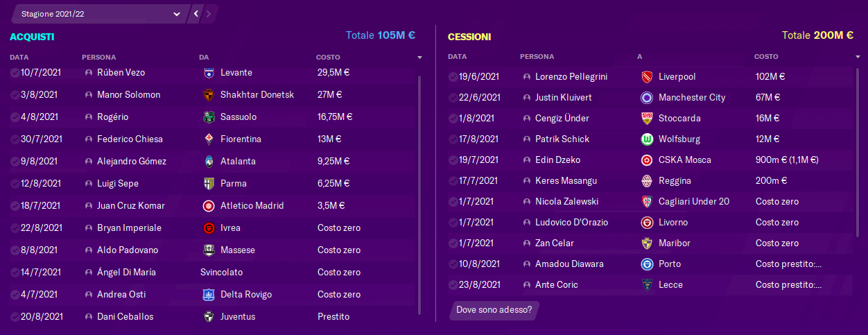Click the Wolfsburg club badge
The height and width of the screenshot is (335, 868).
click(x=647, y=139)
